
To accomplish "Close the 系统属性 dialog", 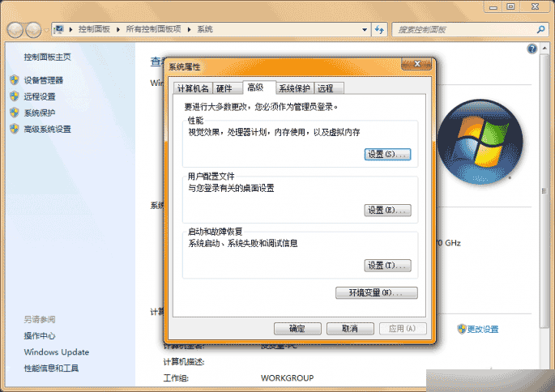I will click(x=417, y=64).
